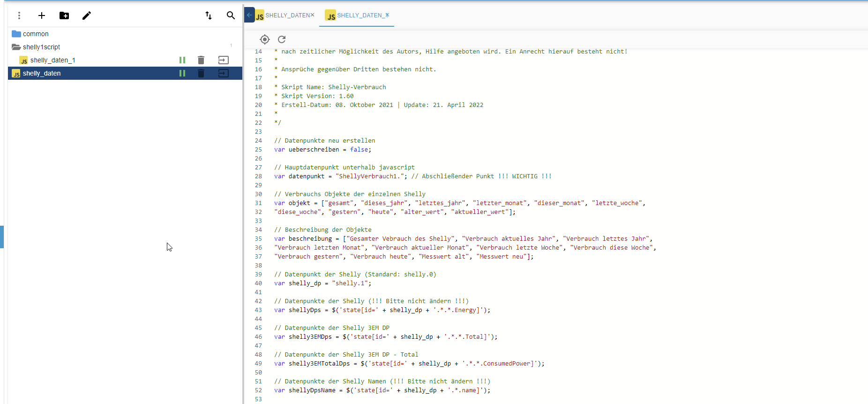This screenshot has width=868, height=404.
Task: Click "Skript Version: 1.60" comment text
Action: tap(317, 96)
